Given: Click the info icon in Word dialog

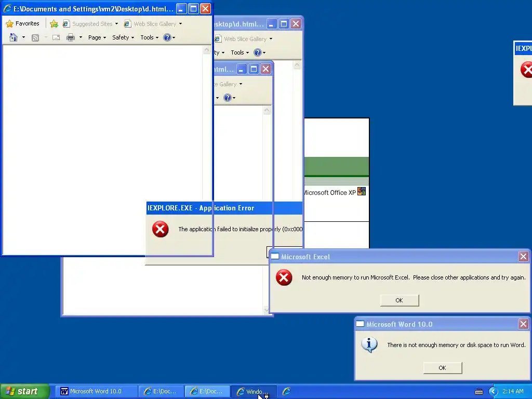Looking at the screenshot, I should (x=369, y=345).
